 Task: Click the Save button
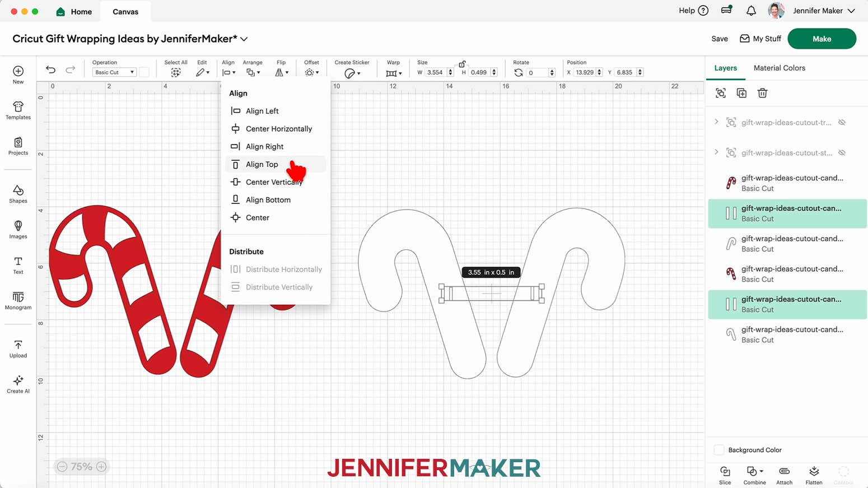[x=720, y=39]
